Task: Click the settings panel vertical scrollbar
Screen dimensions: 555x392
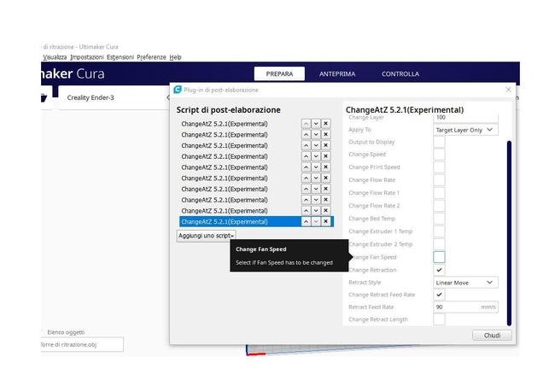Action: pos(509,231)
